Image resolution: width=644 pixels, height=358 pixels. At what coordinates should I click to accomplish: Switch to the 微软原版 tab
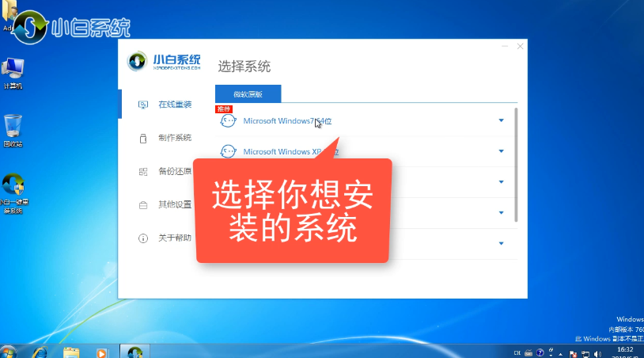coord(248,93)
